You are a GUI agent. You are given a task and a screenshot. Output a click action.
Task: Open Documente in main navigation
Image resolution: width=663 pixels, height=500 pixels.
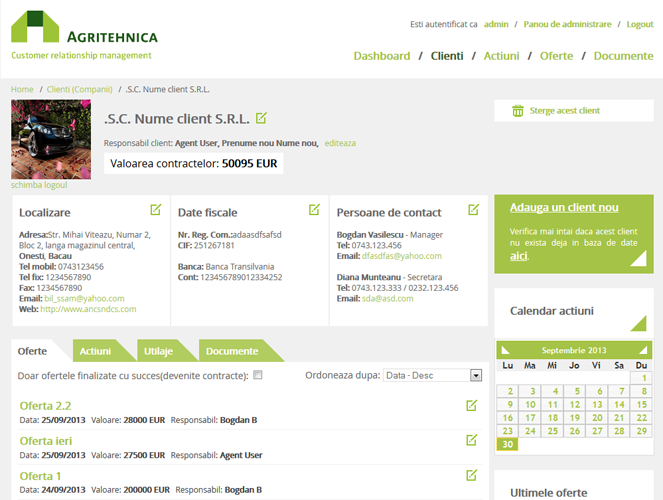[x=623, y=56]
